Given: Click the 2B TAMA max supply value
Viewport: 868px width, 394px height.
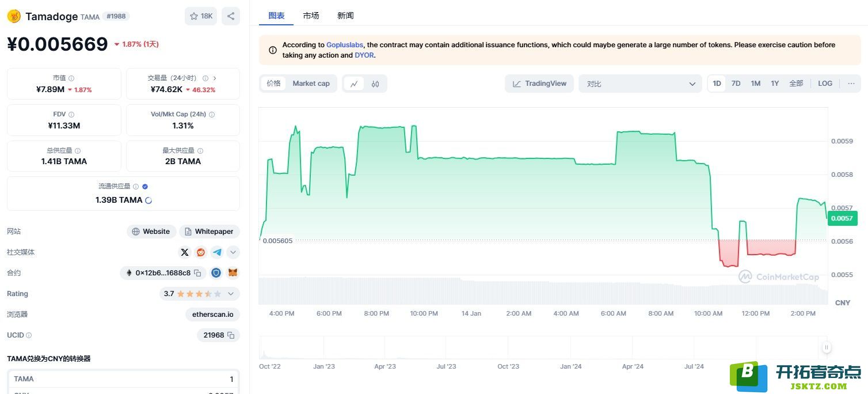Looking at the screenshot, I should 183,161.
